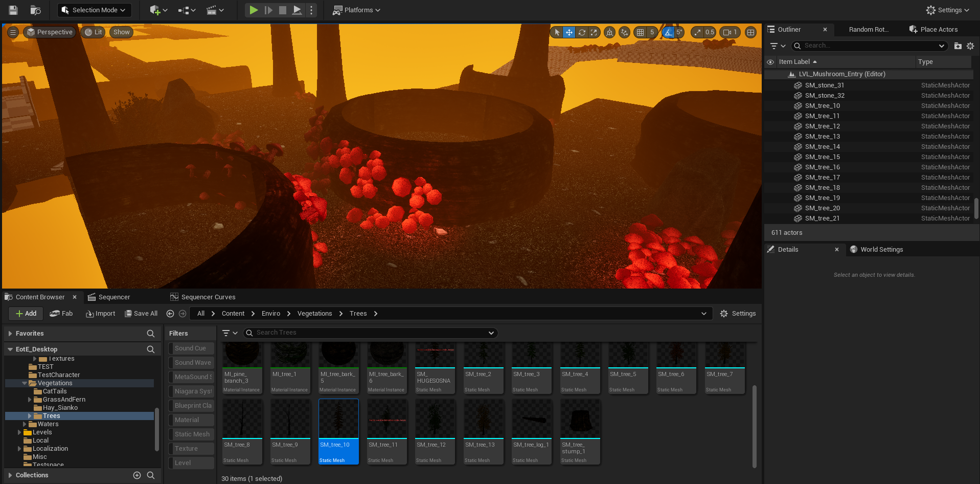Open Outliner settings gear icon
980x484 pixels.
pyautogui.click(x=970, y=46)
